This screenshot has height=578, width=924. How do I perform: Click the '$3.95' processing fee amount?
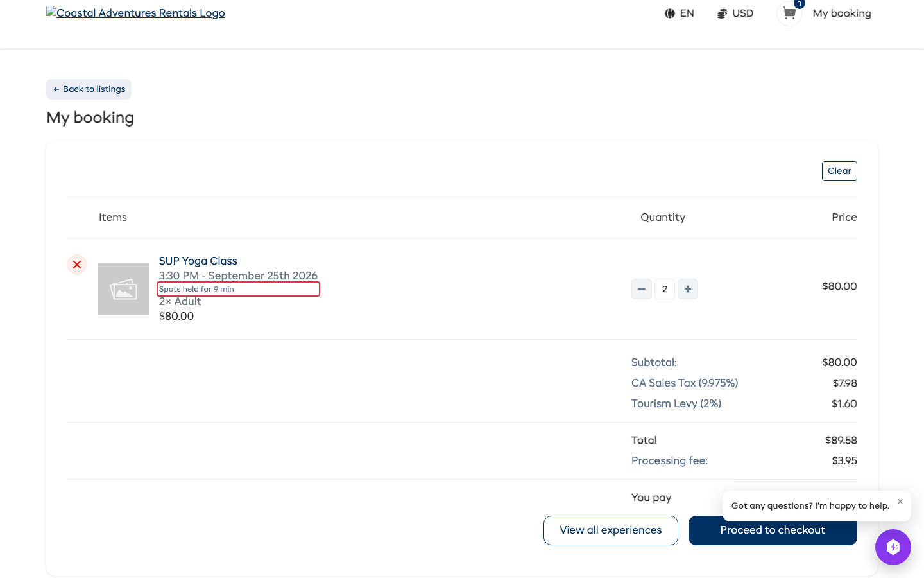click(844, 460)
